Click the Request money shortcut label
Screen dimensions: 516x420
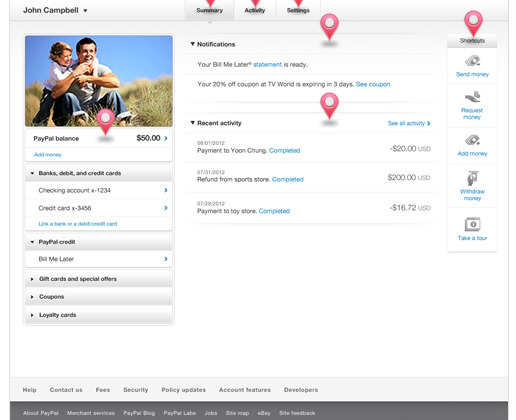click(472, 114)
